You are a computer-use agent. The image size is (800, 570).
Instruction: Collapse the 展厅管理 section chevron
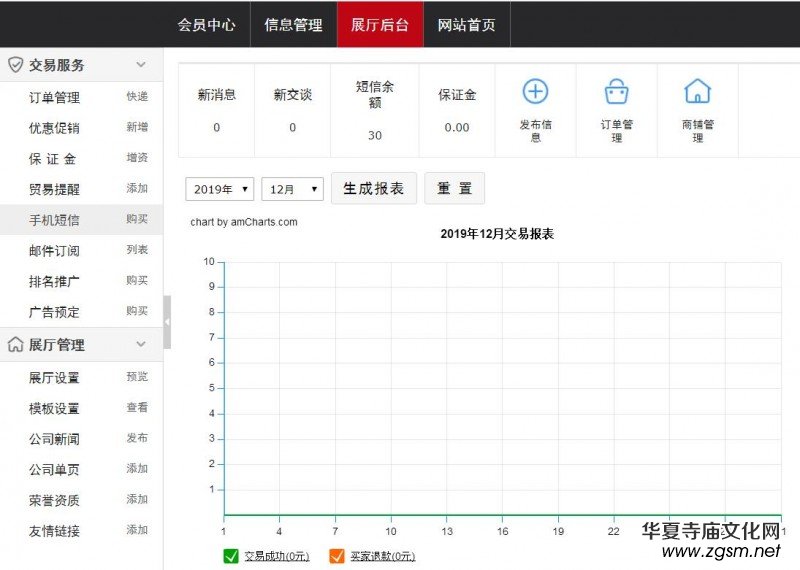tap(141, 345)
